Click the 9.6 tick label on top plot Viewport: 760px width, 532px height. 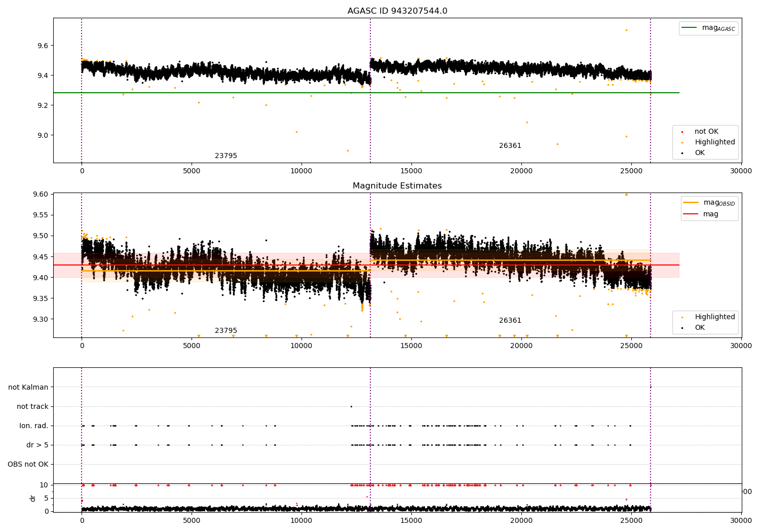tap(43, 46)
